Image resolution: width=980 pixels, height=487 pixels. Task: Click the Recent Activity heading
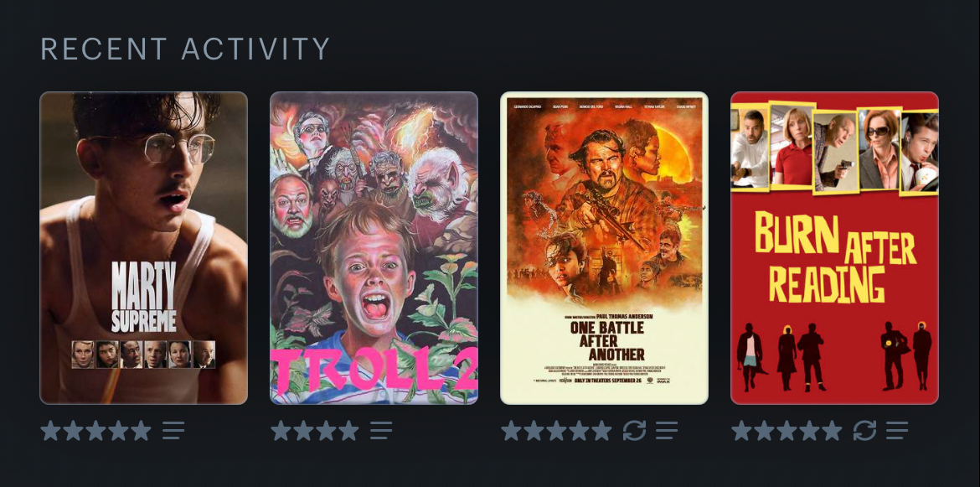(x=185, y=49)
